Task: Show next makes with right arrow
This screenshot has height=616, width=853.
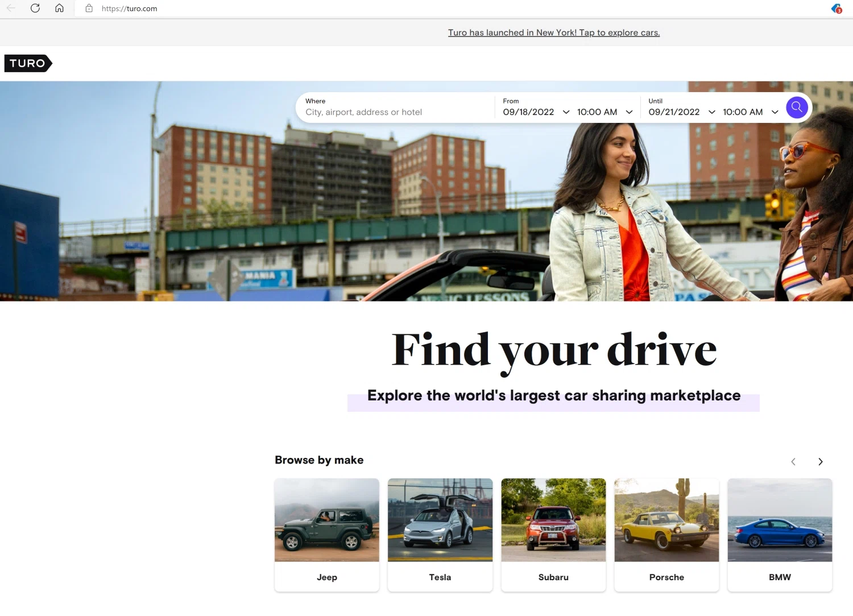Action: 820,462
